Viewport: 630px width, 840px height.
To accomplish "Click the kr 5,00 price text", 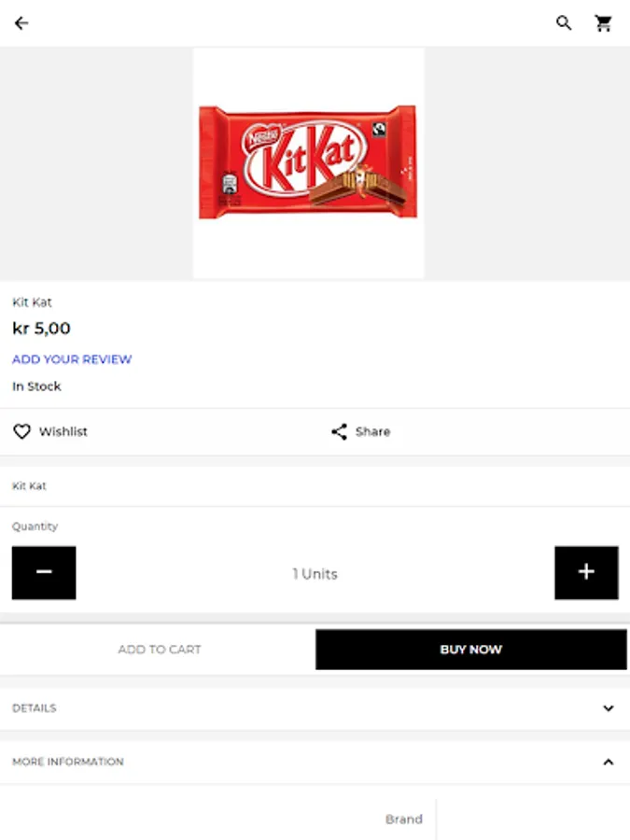I will (x=41, y=329).
